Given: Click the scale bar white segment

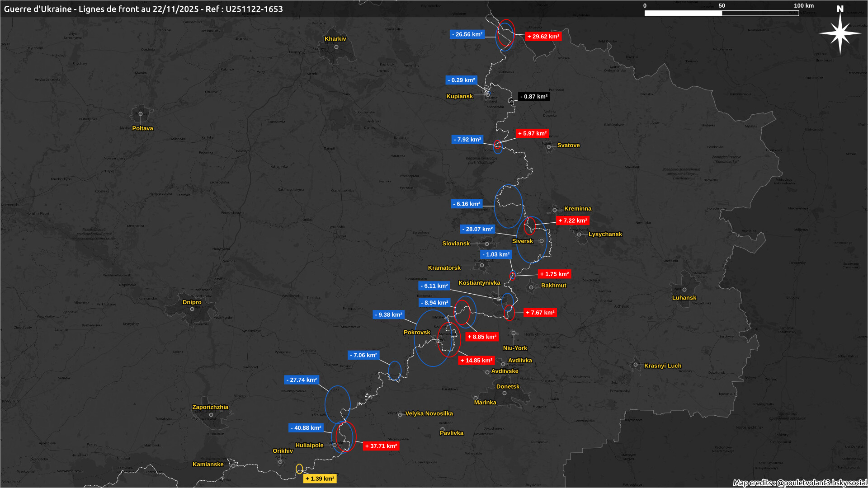Looking at the screenshot, I should tap(683, 13).
